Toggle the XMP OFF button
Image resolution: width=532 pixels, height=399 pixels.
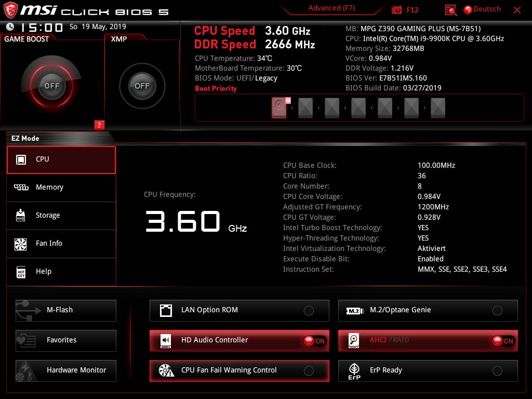pyautogui.click(x=142, y=86)
